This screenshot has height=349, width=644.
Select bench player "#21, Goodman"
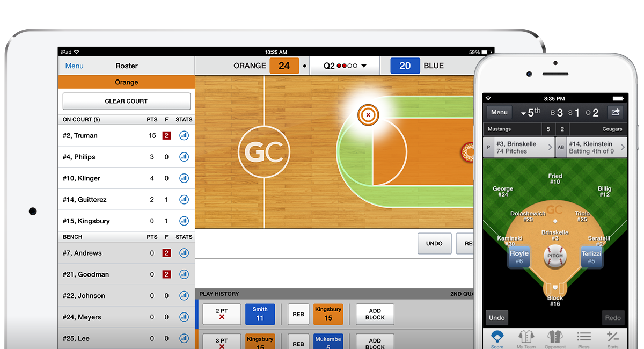click(127, 274)
